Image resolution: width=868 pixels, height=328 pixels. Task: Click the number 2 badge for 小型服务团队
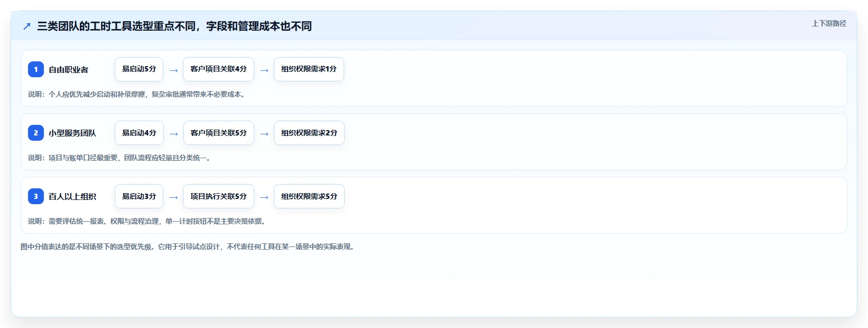[36, 133]
